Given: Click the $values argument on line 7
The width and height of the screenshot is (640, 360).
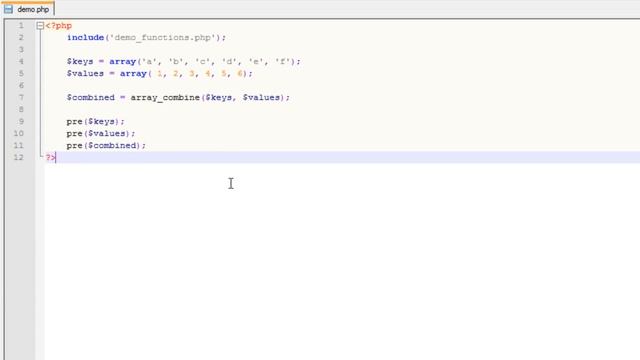Looking at the screenshot, I should coord(261,98).
